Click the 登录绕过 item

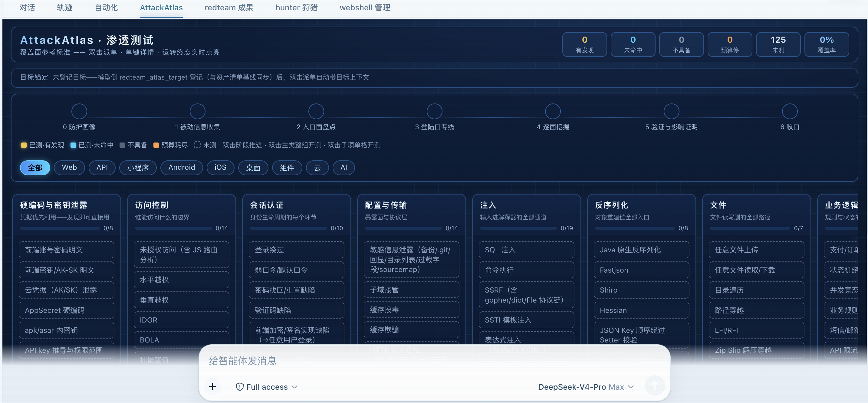[x=297, y=250]
